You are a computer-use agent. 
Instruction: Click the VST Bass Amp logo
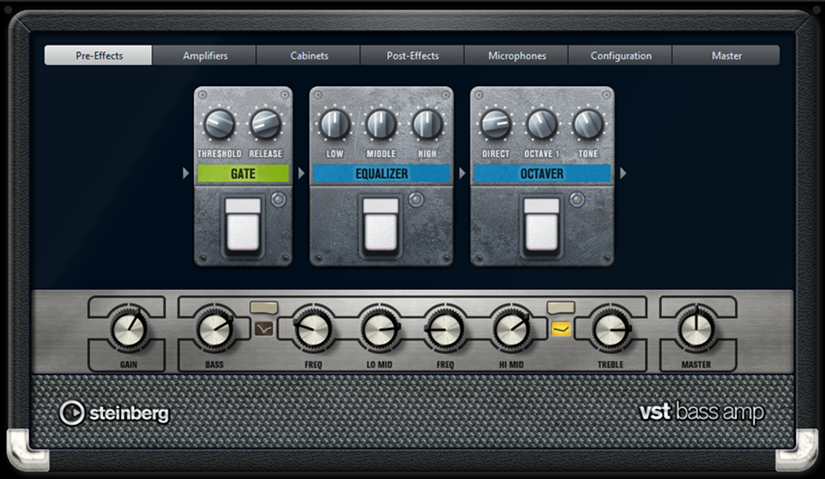coord(702,412)
